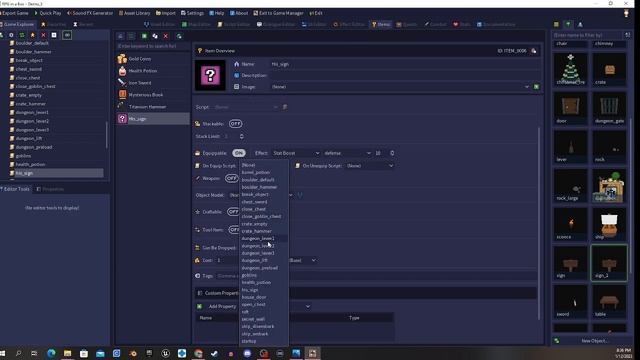Screen dimensions: 640x360
Task: Open the Asset Library
Action: (x=134, y=13)
